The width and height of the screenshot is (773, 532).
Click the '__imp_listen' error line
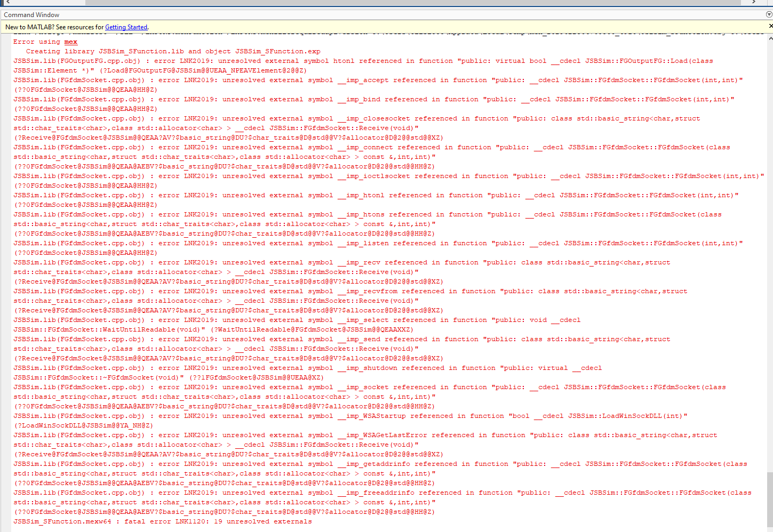[x=378, y=243]
